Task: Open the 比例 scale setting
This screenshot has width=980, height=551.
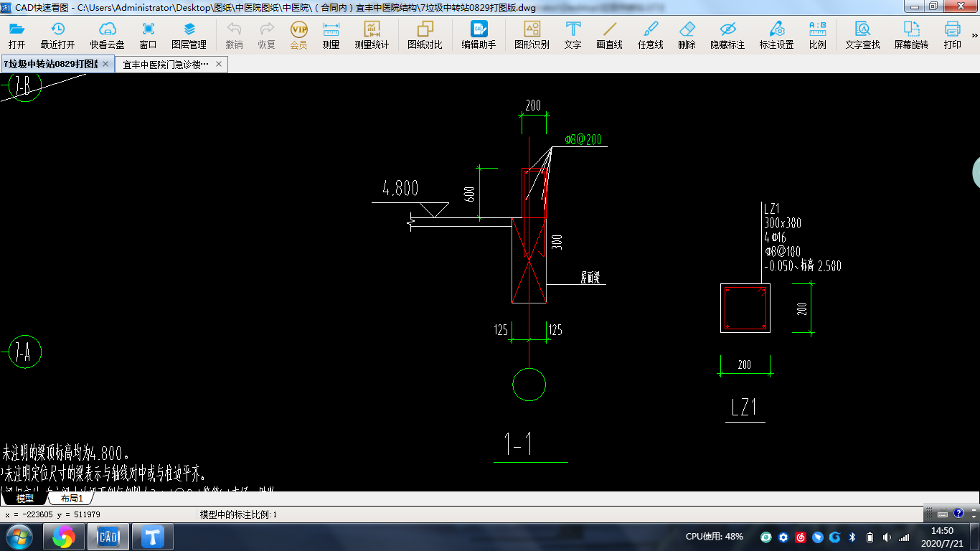Action: (818, 35)
